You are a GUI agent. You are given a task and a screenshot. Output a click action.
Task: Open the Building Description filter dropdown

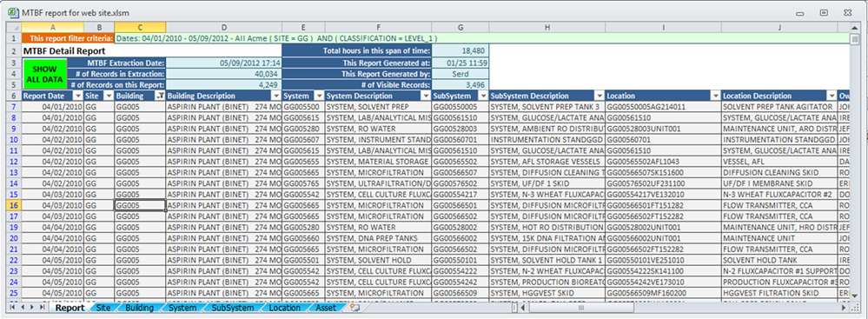coord(276,96)
